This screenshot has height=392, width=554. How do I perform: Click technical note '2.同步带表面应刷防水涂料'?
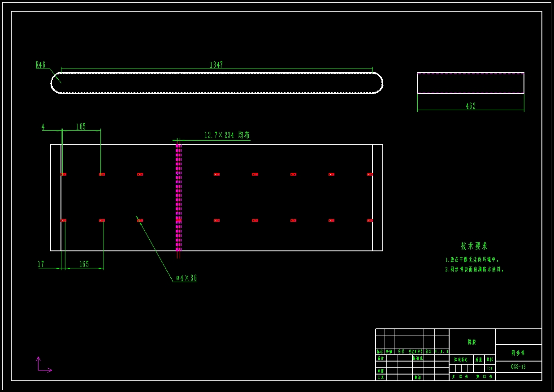coord(475,270)
